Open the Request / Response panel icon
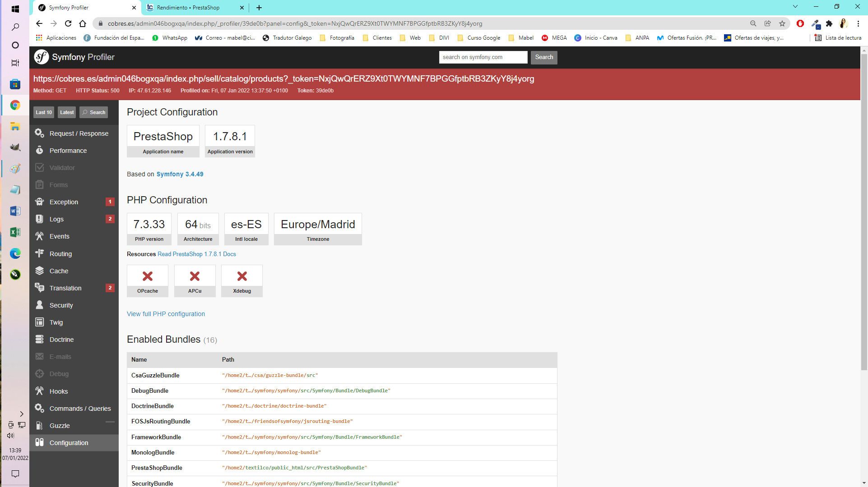This screenshot has height=487, width=868. (x=39, y=133)
